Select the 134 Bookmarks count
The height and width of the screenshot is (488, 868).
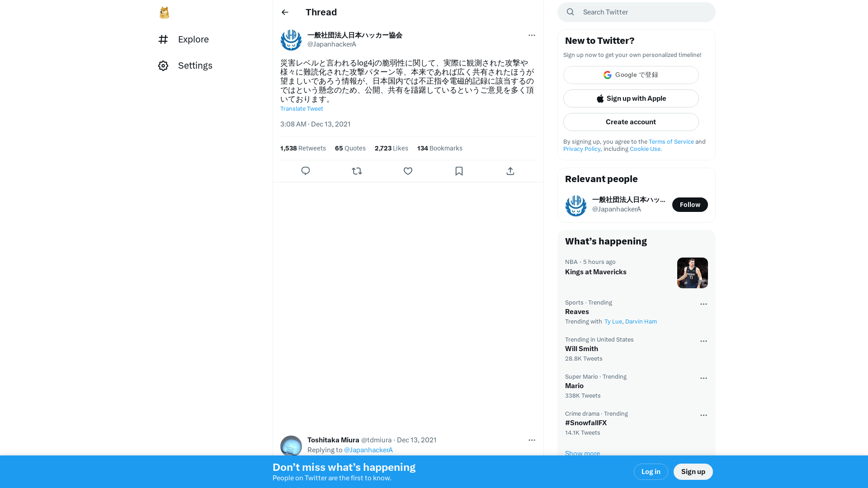coord(440,148)
